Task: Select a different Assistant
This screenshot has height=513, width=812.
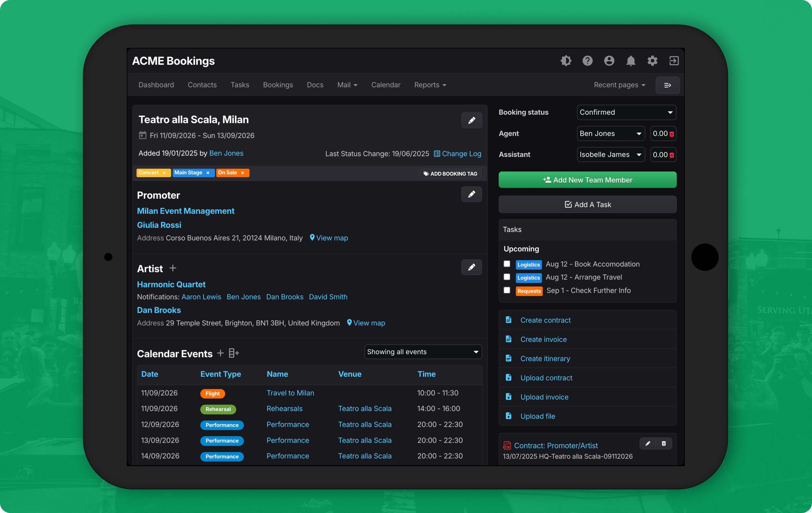Action: click(x=610, y=154)
